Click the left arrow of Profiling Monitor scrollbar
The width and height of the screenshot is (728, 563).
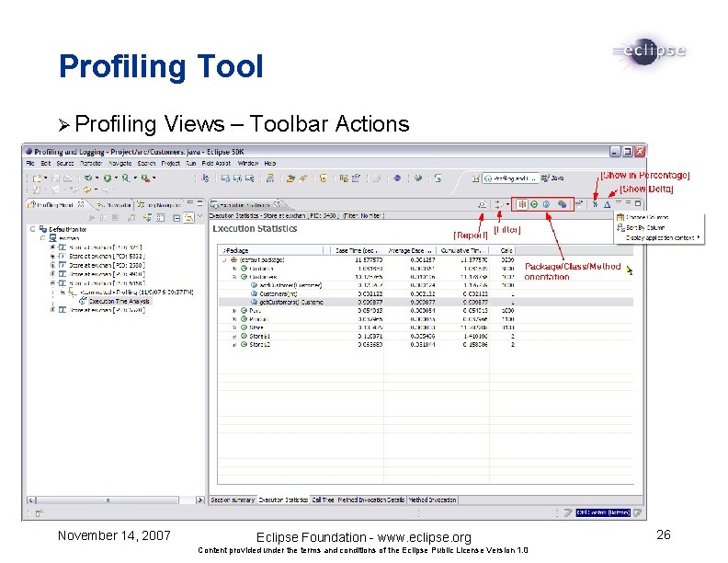(x=30, y=500)
